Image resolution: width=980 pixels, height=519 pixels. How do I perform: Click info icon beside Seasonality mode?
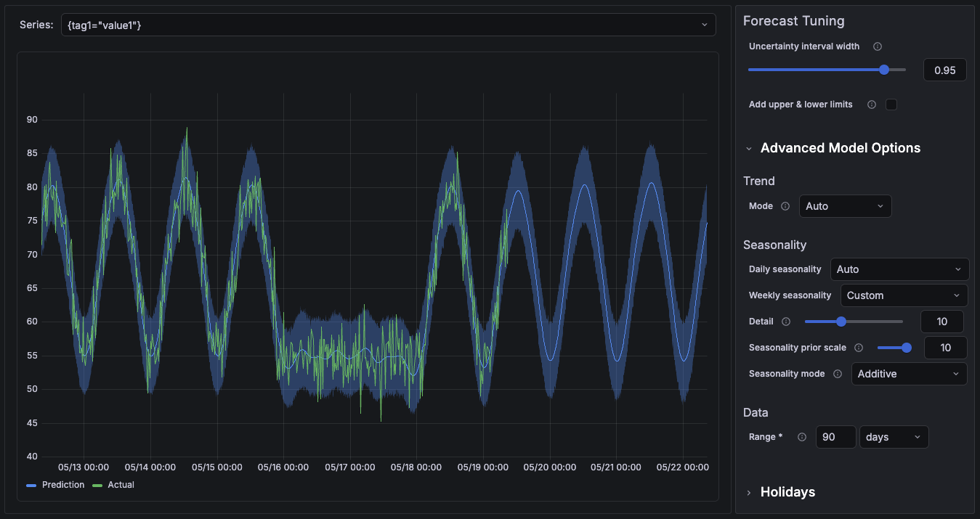(838, 374)
